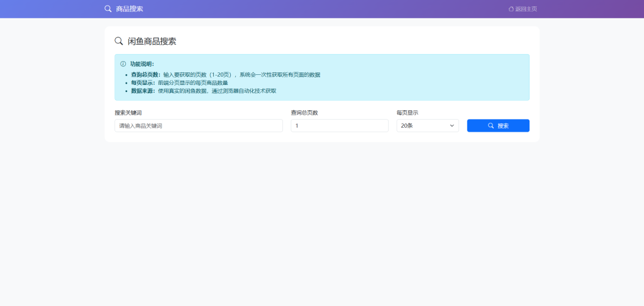Click the info icon beside 功能说明
The height and width of the screenshot is (306, 644).
[123, 64]
